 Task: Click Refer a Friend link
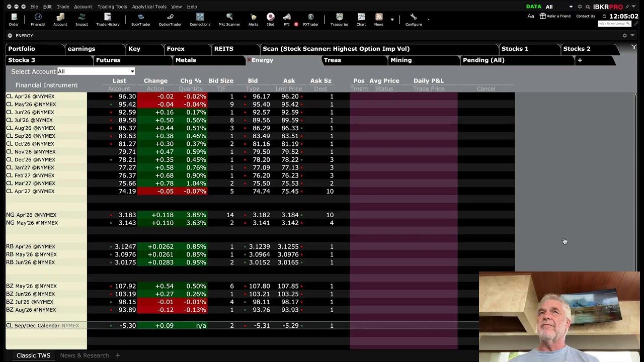(555, 16)
